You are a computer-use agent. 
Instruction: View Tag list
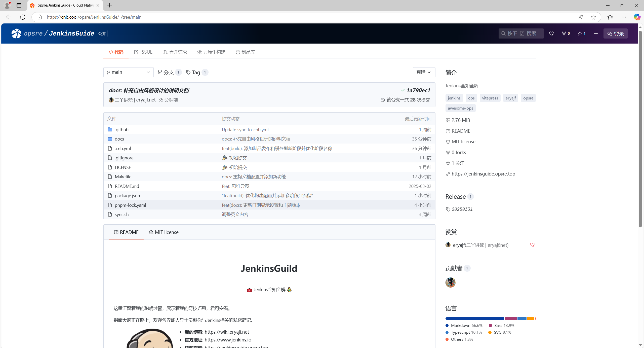pos(197,72)
